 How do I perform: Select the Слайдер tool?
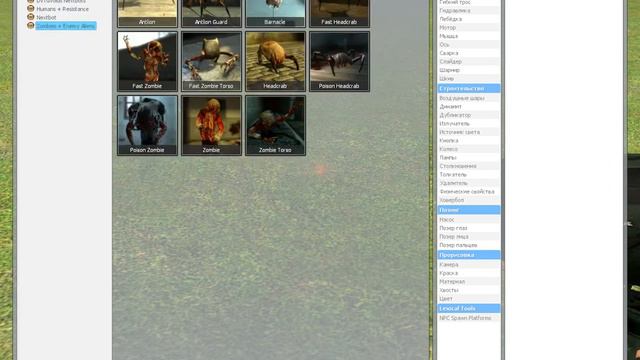point(469,61)
